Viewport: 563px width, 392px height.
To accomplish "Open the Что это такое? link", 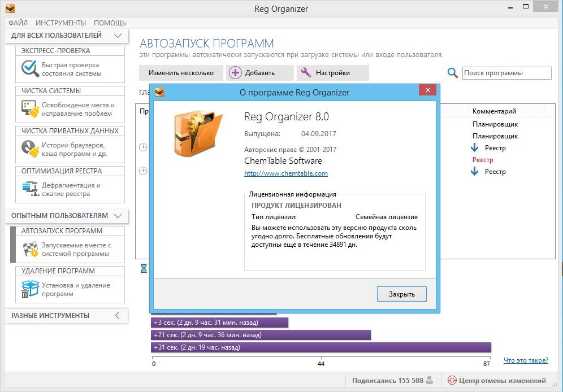I will coord(526,360).
